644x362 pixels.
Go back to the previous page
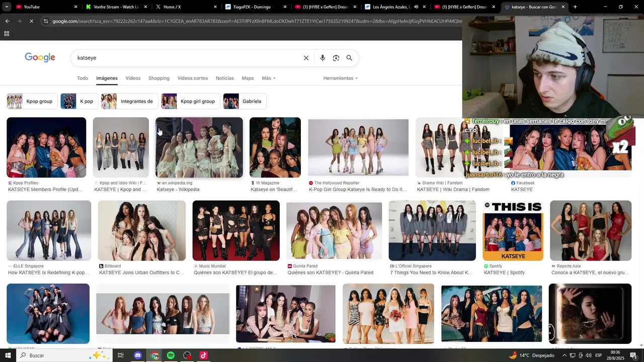tap(7, 21)
